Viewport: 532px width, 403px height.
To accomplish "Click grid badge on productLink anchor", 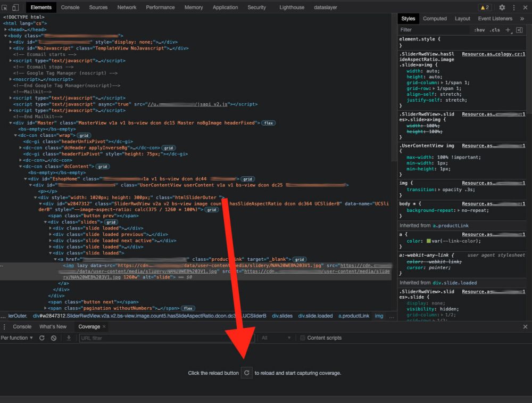I will click(x=299, y=259).
